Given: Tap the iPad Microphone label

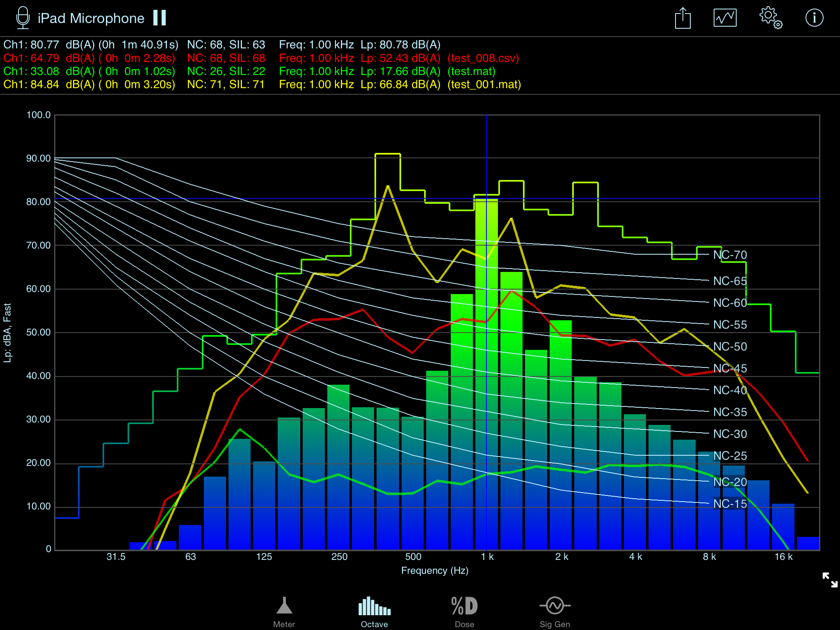Looking at the screenshot, I should tap(91, 18).
